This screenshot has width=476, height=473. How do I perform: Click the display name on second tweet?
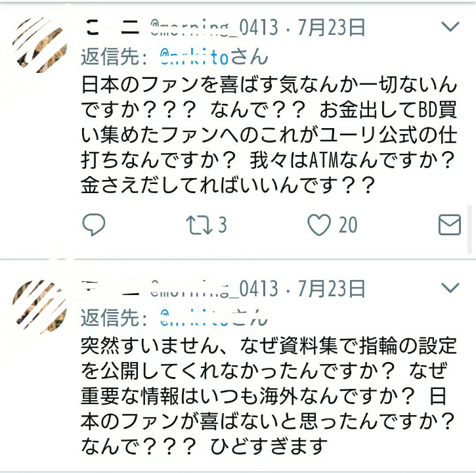[x=111, y=288]
